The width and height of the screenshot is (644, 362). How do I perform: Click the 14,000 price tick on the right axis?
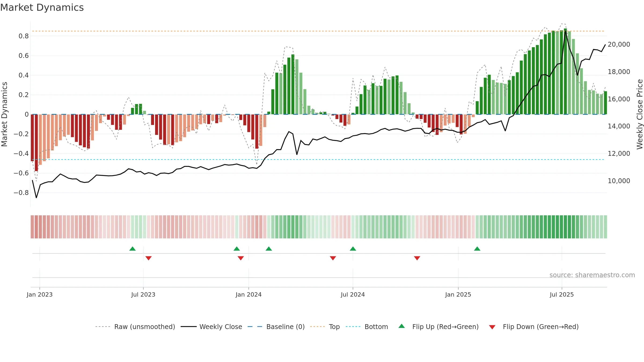coord(619,126)
